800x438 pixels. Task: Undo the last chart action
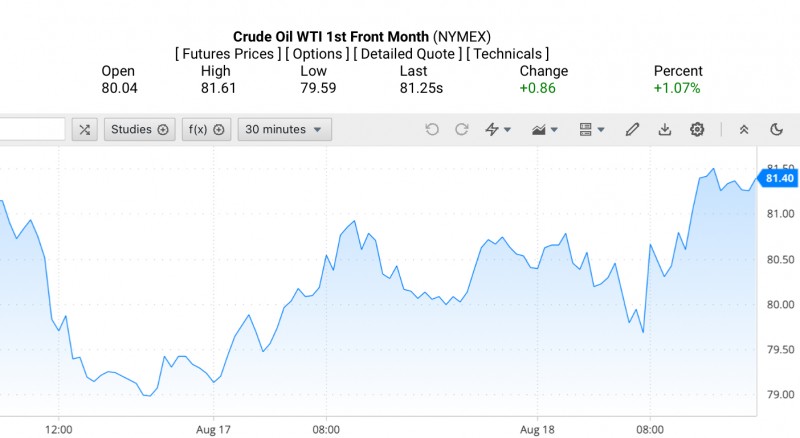(432, 129)
